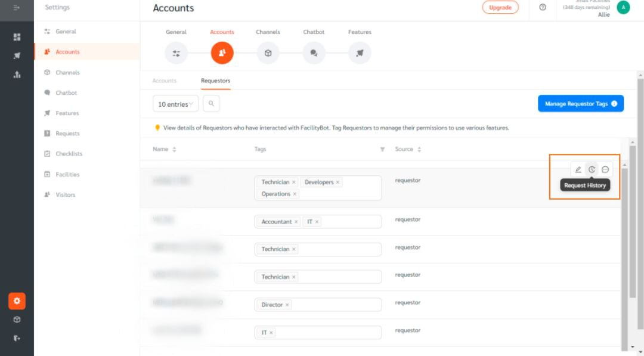Open Request History via the clock icon

coord(591,169)
